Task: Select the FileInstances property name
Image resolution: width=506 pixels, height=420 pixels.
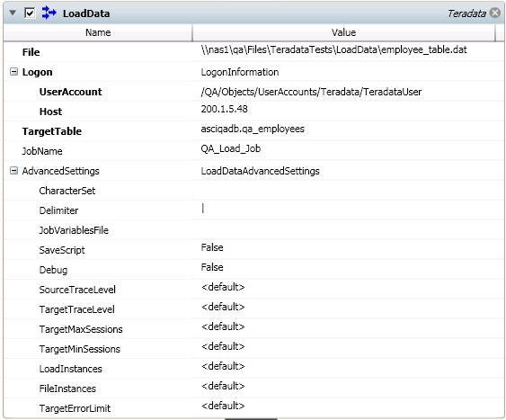Action: [x=67, y=389]
